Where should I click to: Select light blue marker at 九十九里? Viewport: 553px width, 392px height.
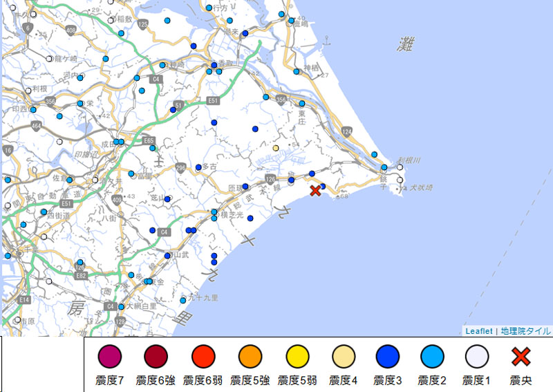[182, 301]
